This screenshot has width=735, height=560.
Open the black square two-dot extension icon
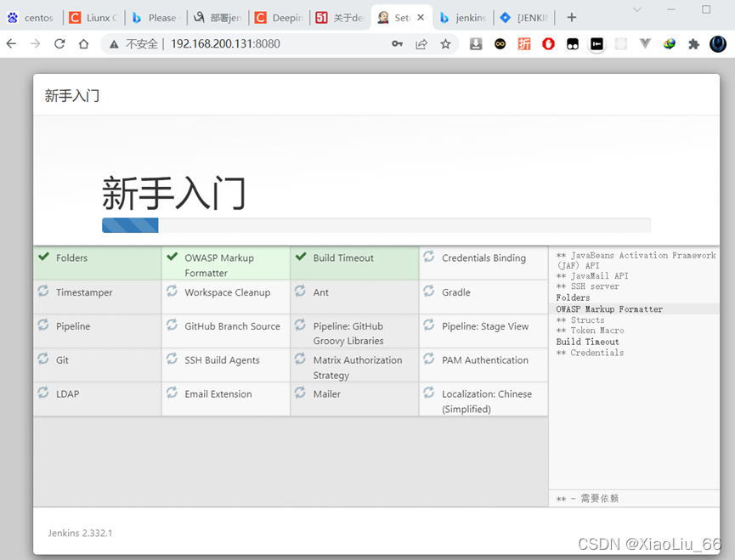pos(573,44)
